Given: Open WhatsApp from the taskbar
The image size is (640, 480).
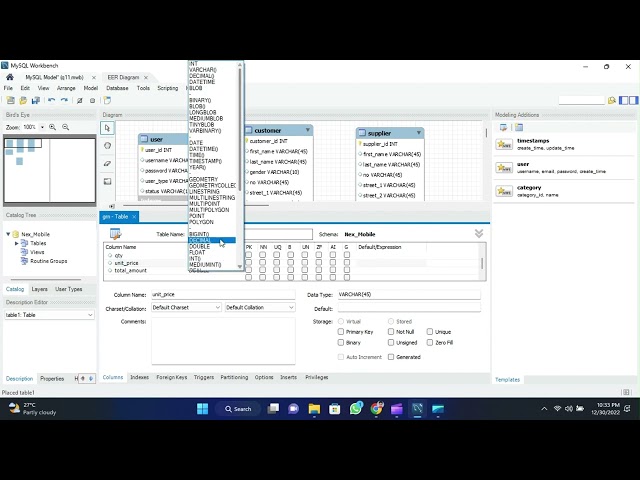Looking at the screenshot, I should click(x=356, y=409).
